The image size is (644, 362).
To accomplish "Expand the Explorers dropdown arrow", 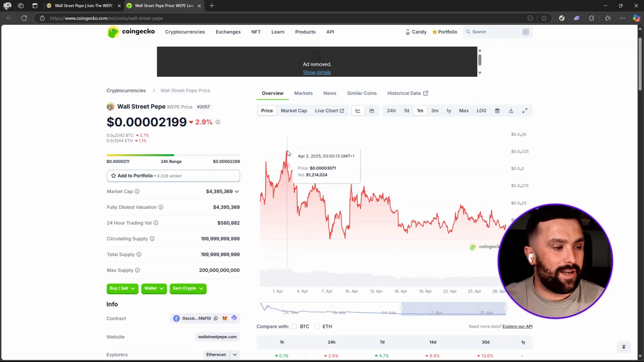I will tap(235, 355).
